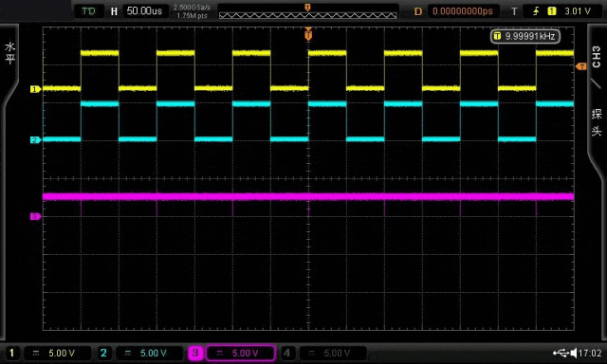Select the D delay value 0.00000000ps

pos(463,10)
